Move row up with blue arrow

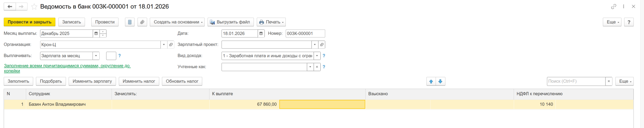(x=431, y=81)
